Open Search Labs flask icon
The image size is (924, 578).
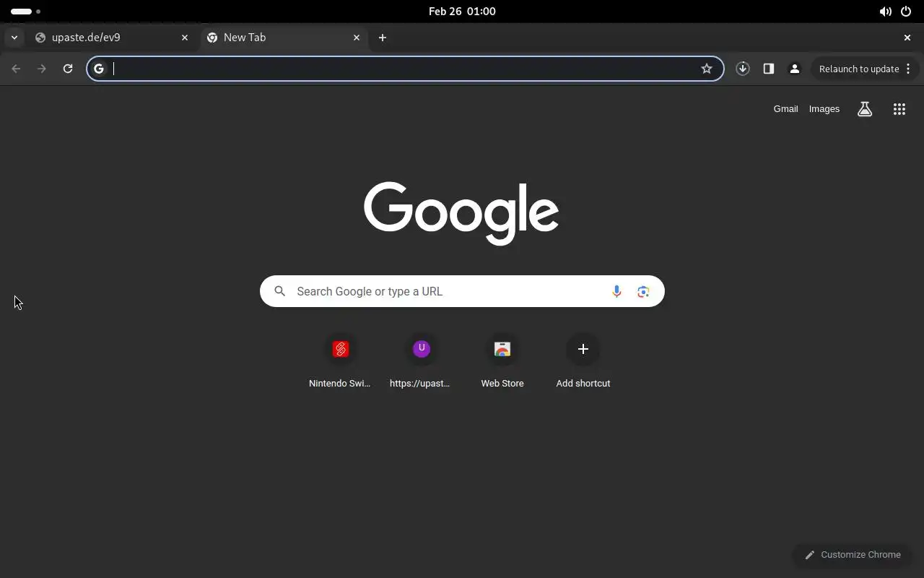(865, 109)
